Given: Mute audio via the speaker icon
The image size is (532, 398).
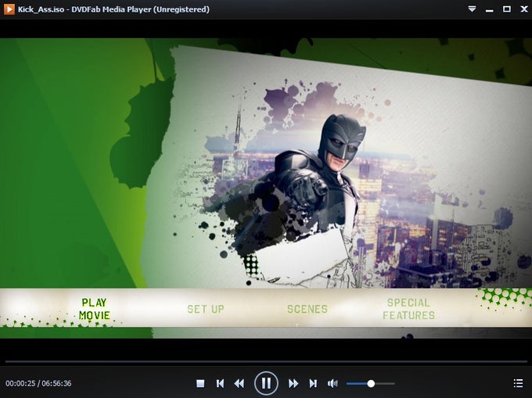Looking at the screenshot, I should pyautogui.click(x=332, y=383).
